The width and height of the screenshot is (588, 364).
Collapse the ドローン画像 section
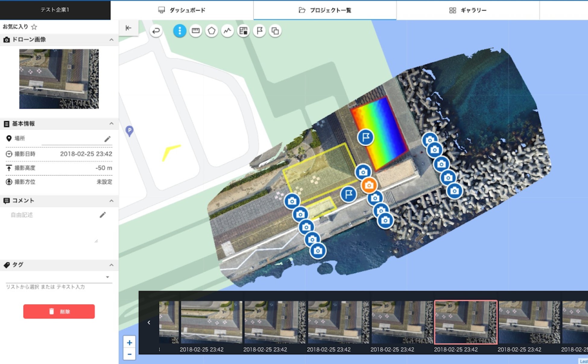pyautogui.click(x=111, y=40)
